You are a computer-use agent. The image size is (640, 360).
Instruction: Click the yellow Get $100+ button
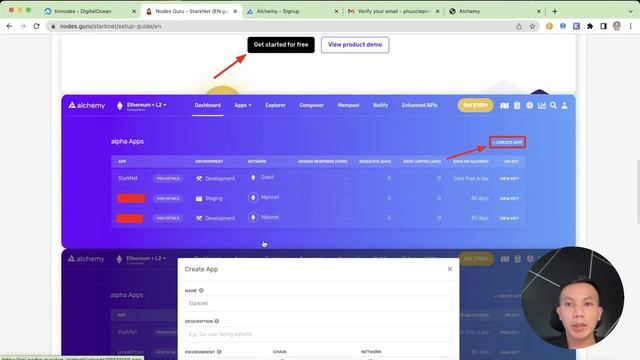pos(476,105)
